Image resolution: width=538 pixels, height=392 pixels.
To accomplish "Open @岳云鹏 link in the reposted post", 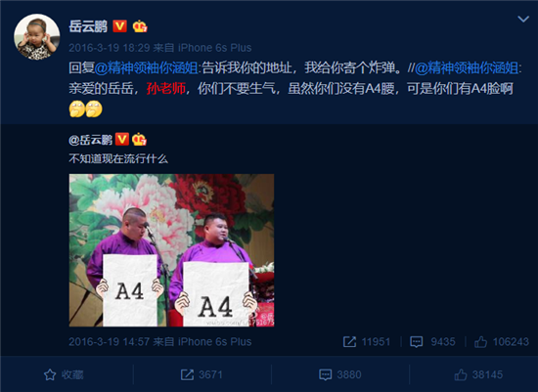I will 91,140.
